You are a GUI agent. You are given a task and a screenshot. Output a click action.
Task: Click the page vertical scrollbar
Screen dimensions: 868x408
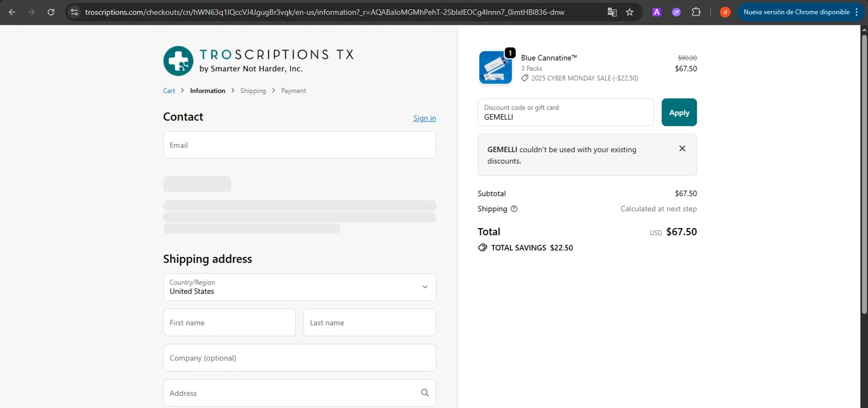(x=864, y=174)
